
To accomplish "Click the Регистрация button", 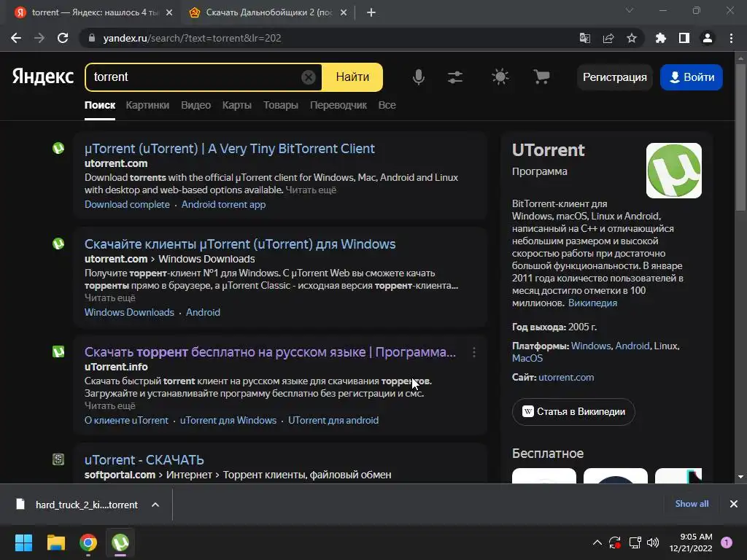I will click(x=614, y=77).
